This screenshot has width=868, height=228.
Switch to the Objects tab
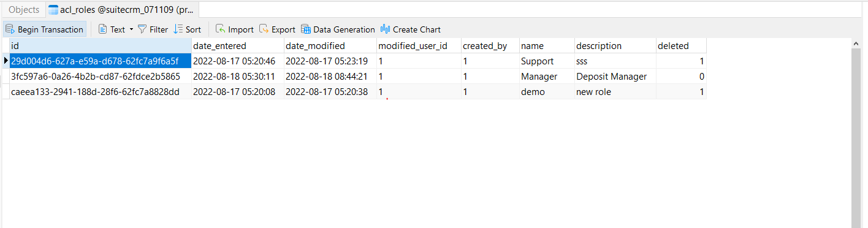coord(24,10)
